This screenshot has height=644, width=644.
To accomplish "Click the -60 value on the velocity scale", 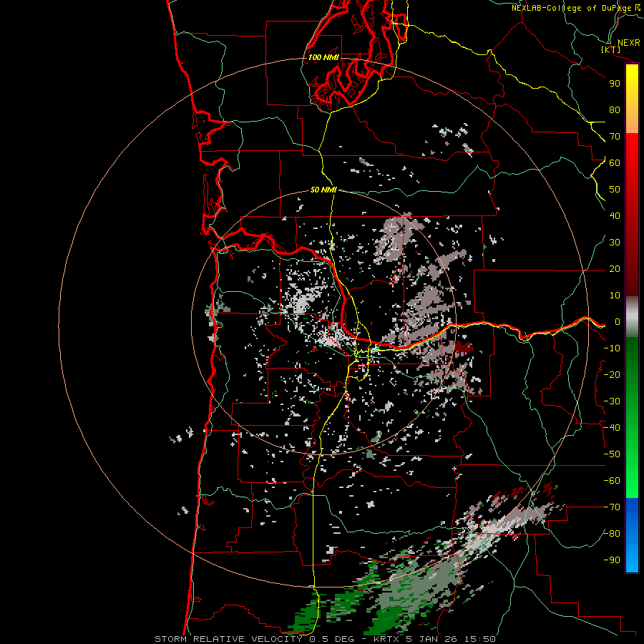I will coord(612,481).
